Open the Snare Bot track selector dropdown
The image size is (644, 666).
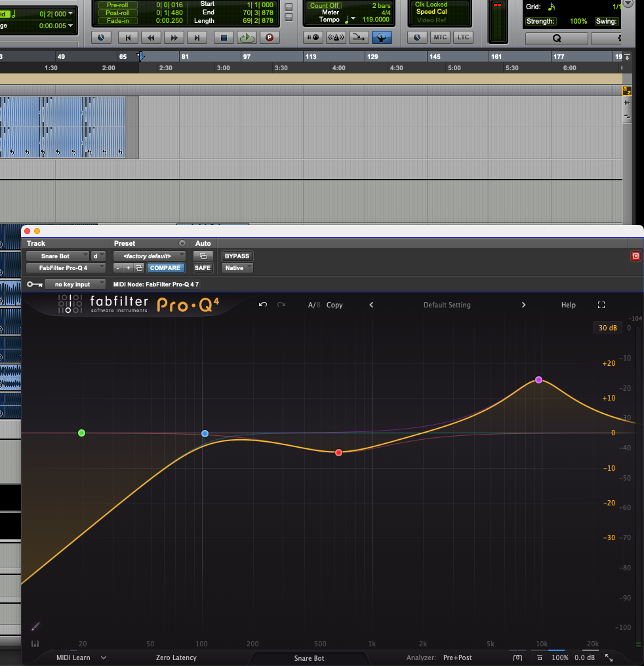[57, 256]
